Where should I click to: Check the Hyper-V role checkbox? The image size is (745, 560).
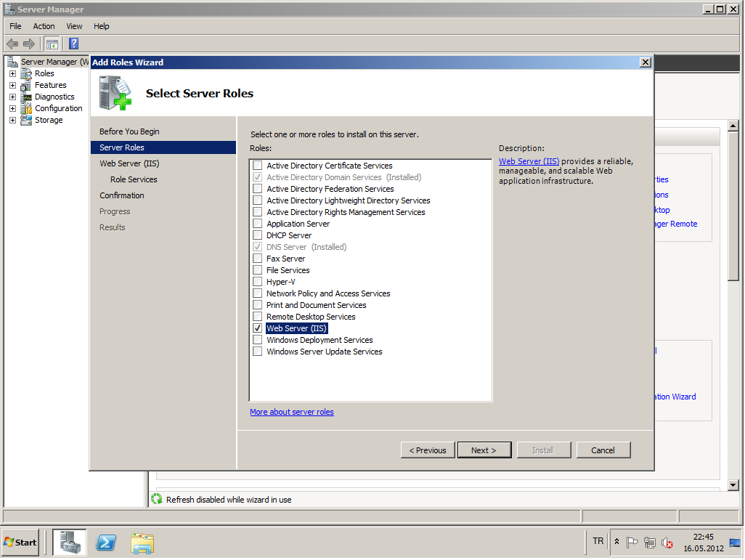[257, 282]
